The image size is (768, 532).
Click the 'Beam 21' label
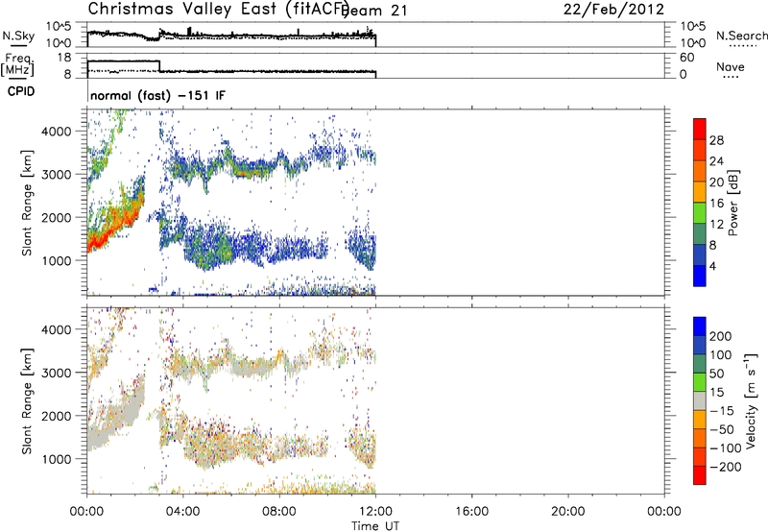(375, 11)
